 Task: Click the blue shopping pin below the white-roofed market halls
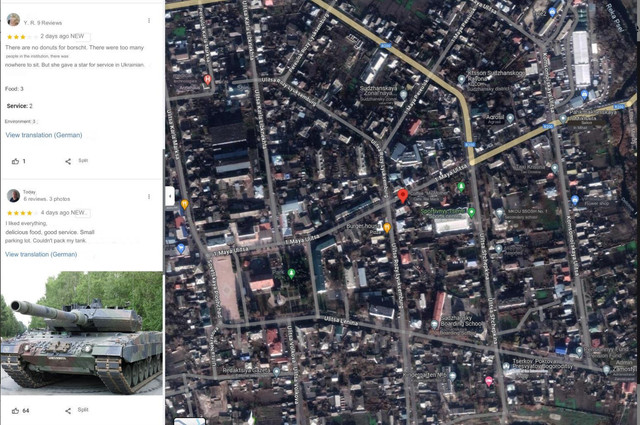click(584, 95)
